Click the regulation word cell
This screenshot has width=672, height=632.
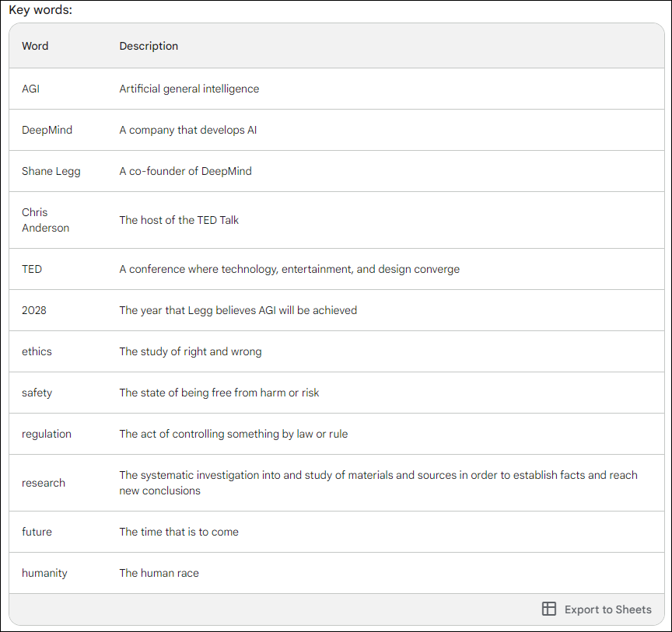tap(47, 434)
